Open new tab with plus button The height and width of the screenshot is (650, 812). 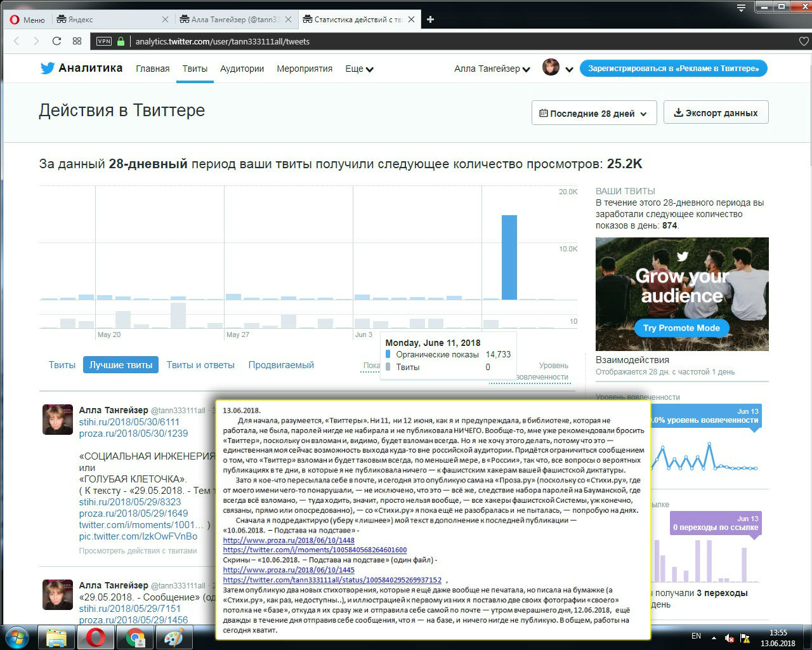pos(430,20)
